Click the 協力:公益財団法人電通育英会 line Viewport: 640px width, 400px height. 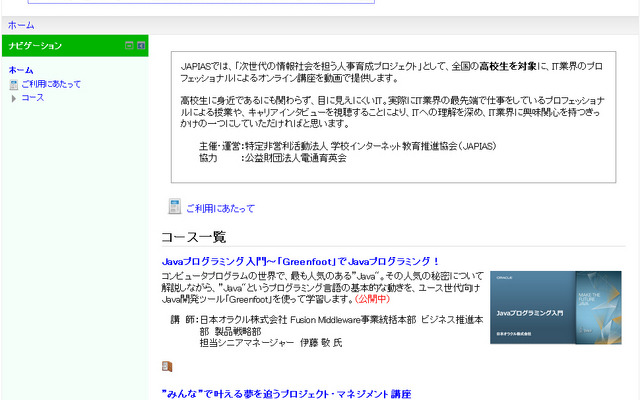point(273,158)
